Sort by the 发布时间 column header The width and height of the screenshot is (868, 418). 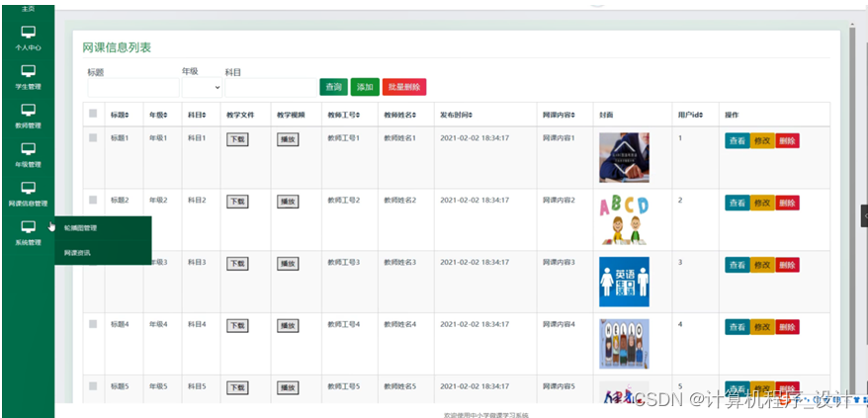coord(456,116)
